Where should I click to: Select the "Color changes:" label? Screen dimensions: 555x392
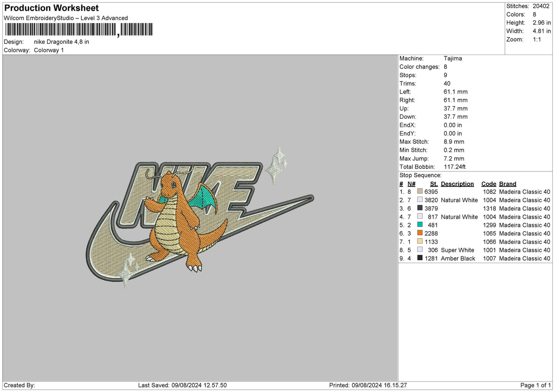coord(419,67)
